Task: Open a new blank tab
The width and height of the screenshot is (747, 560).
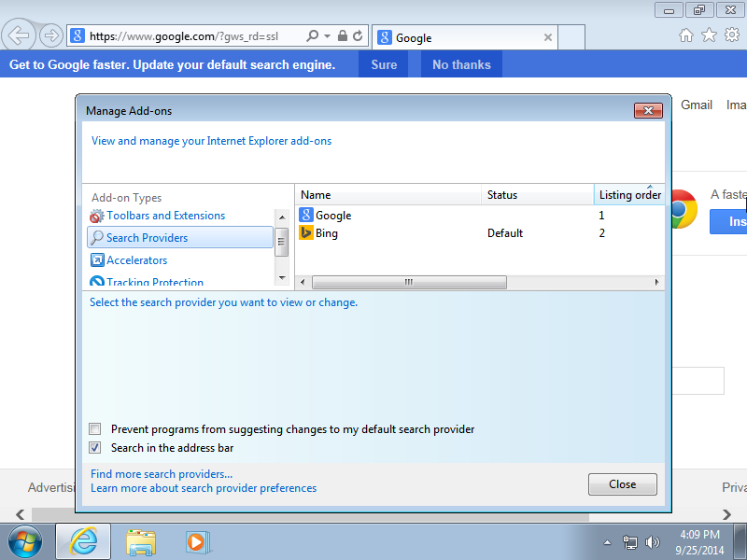Action: [x=571, y=37]
